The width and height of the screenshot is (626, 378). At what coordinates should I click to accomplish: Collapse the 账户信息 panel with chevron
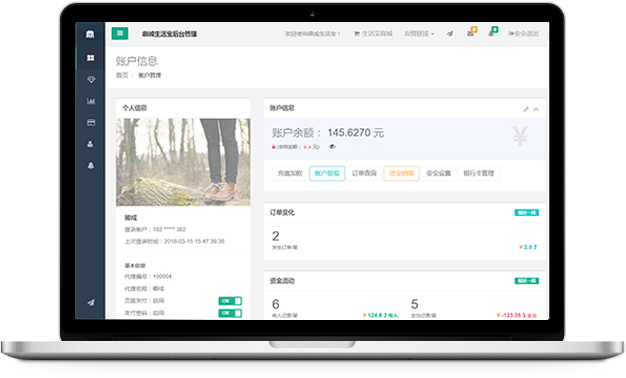[536, 109]
